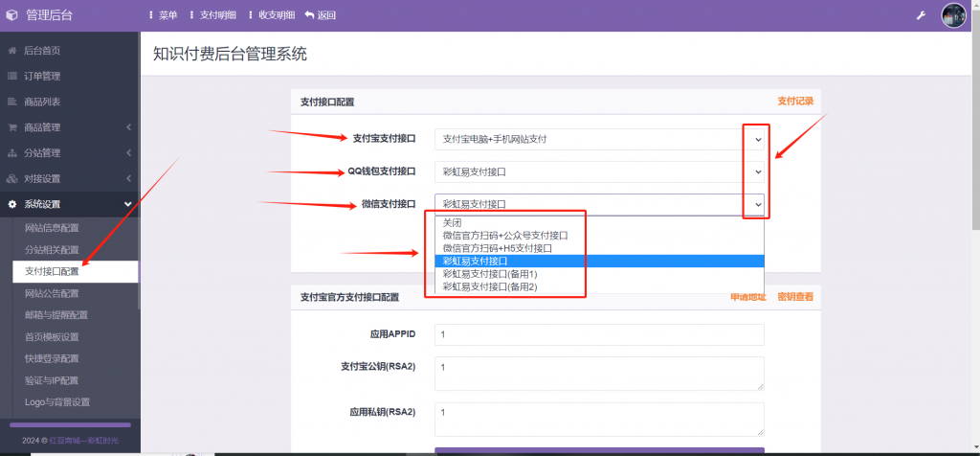Select highlighted 彩虹易支付接口 option
Screen dimensions: 980x456
coord(599,261)
